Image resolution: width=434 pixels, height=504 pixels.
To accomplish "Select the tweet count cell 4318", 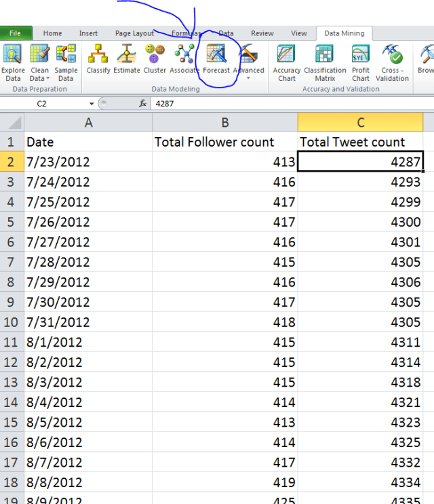I will [x=361, y=382].
